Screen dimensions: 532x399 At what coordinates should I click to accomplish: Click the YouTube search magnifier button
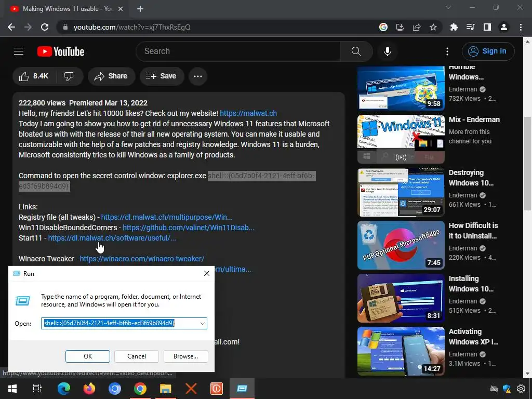click(x=356, y=51)
